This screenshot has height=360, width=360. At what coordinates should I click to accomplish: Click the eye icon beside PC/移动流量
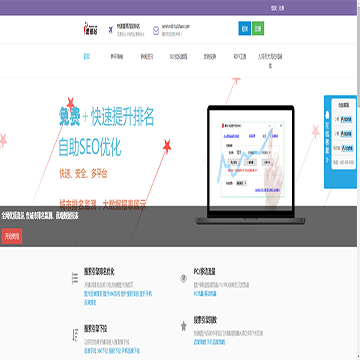(x=183, y=278)
